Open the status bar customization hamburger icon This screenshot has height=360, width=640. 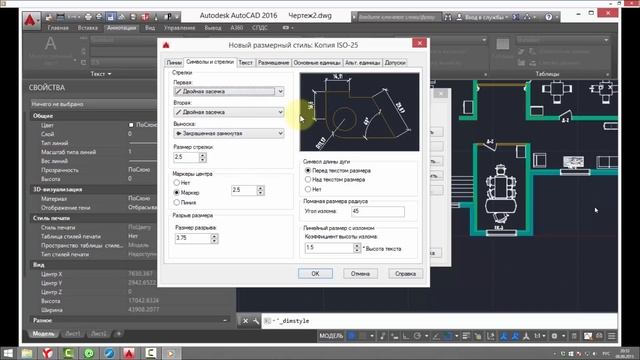(611, 336)
